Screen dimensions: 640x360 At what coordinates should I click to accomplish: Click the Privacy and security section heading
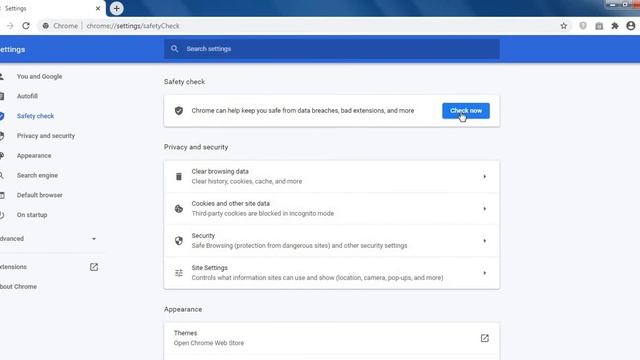coord(196,147)
